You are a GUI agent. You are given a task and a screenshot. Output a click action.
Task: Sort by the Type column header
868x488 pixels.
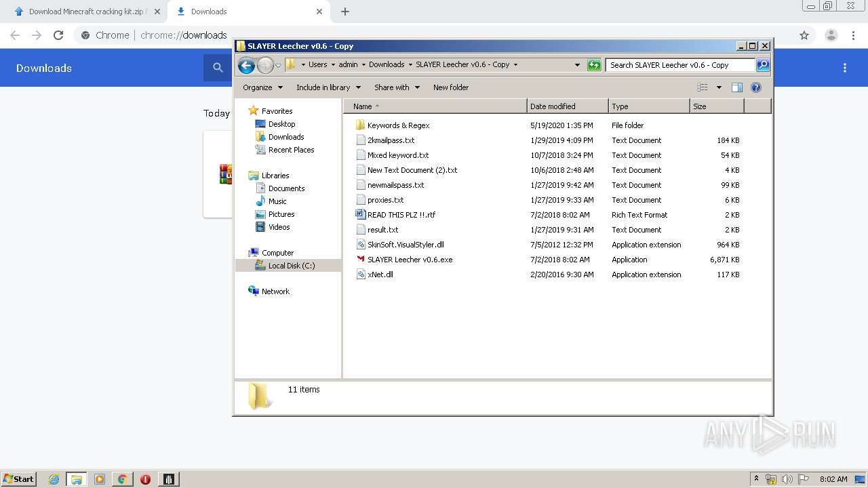[649, 106]
